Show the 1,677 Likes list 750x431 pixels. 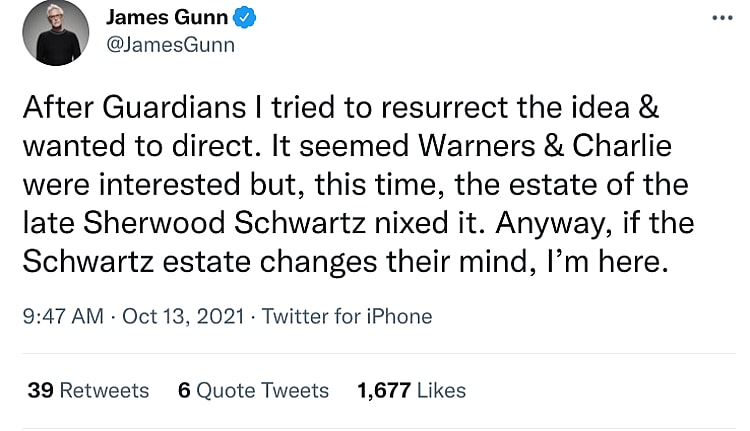pos(411,390)
